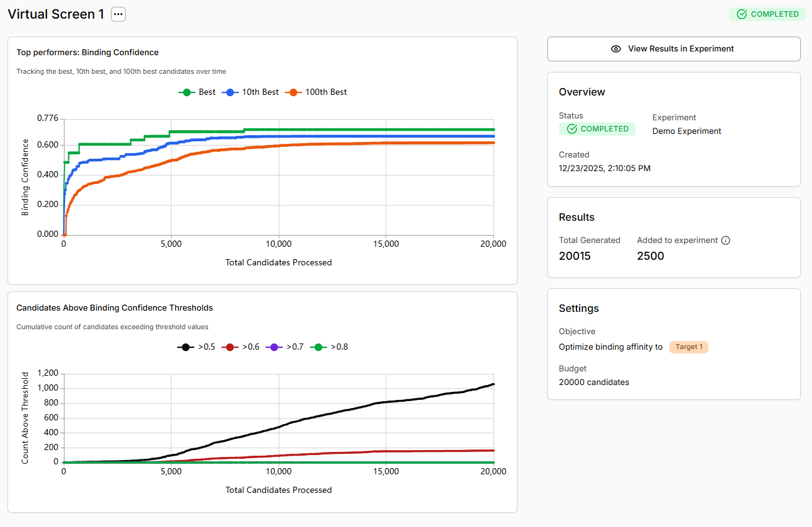Click the Top performers: Binding Confidence heading
The height and width of the screenshot is (527, 812).
pos(87,53)
